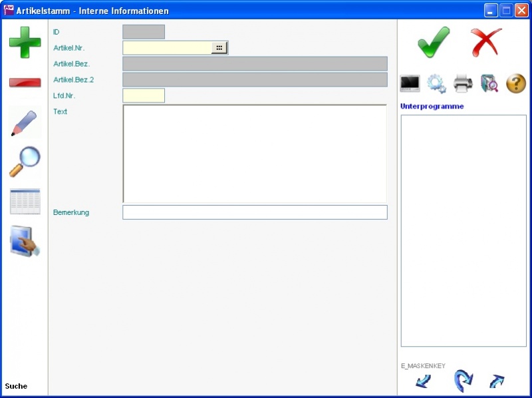The image size is (532, 398).
Task: Open the table list view icon
Action: [25, 201]
